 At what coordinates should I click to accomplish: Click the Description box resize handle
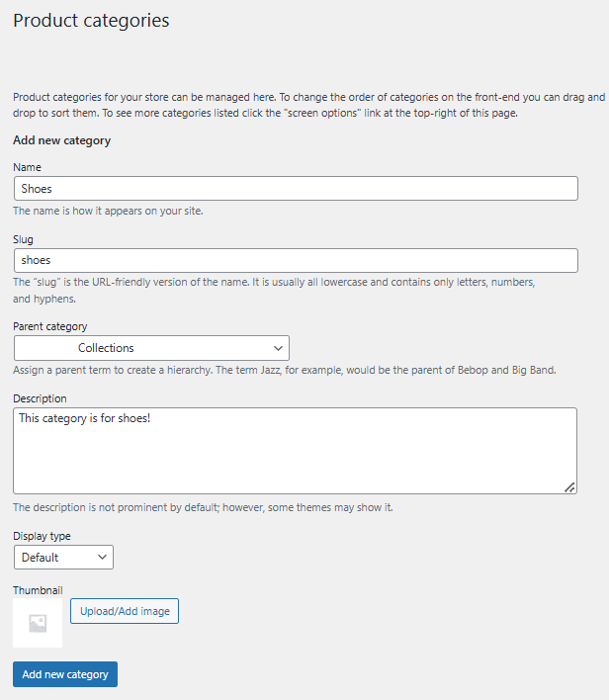(569, 486)
